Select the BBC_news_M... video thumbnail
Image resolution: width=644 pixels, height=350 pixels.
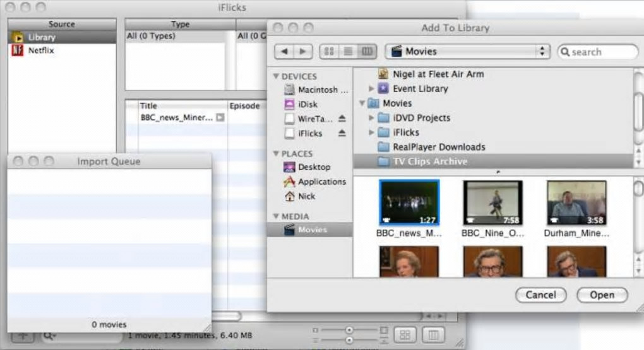[409, 202]
